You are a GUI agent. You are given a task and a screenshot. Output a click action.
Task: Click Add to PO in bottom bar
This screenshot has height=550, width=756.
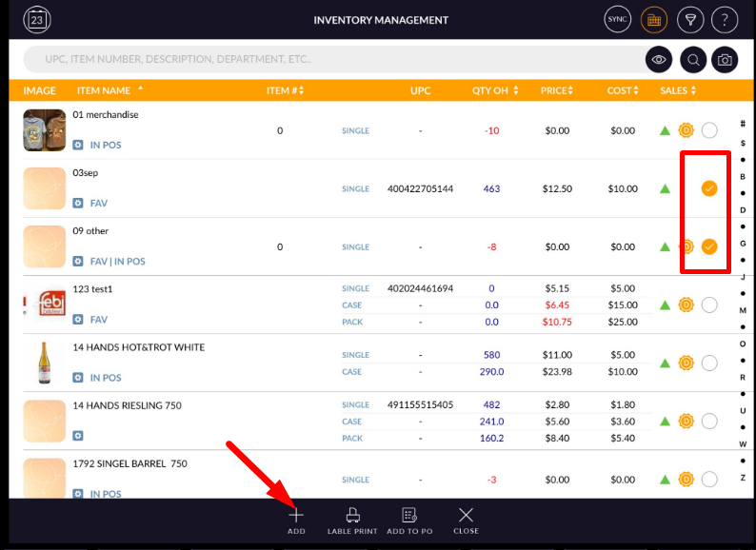pos(409,521)
